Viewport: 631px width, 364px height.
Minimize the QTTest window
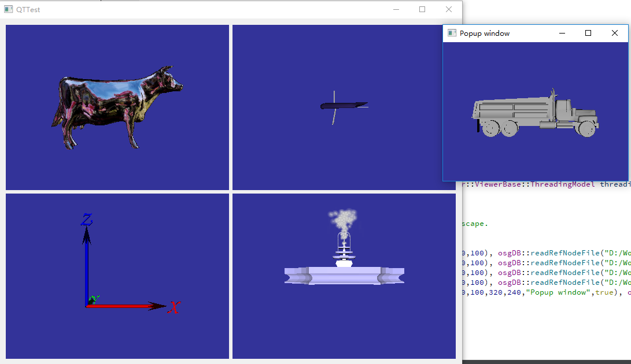click(396, 9)
